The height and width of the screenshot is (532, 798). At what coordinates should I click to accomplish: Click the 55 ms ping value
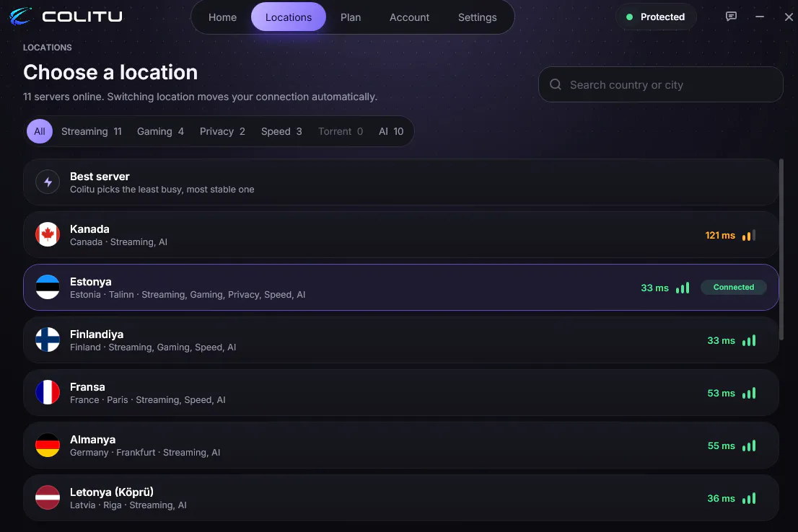(721, 446)
